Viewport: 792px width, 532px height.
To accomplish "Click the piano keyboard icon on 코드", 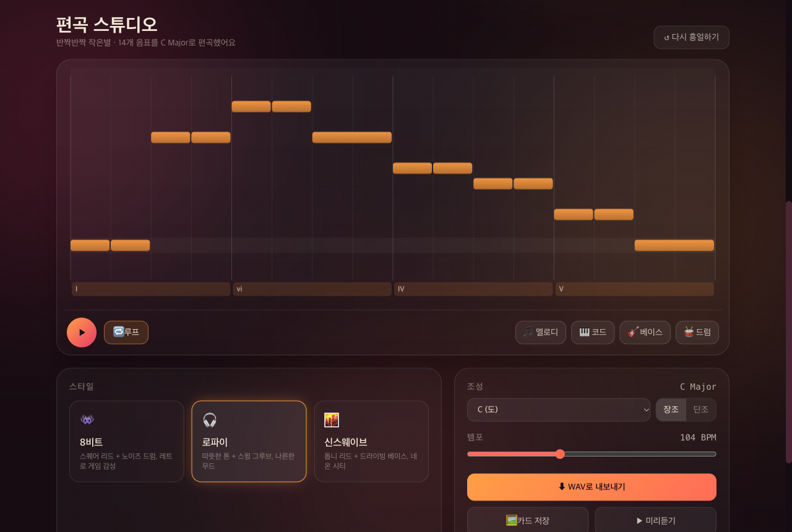I will [584, 332].
